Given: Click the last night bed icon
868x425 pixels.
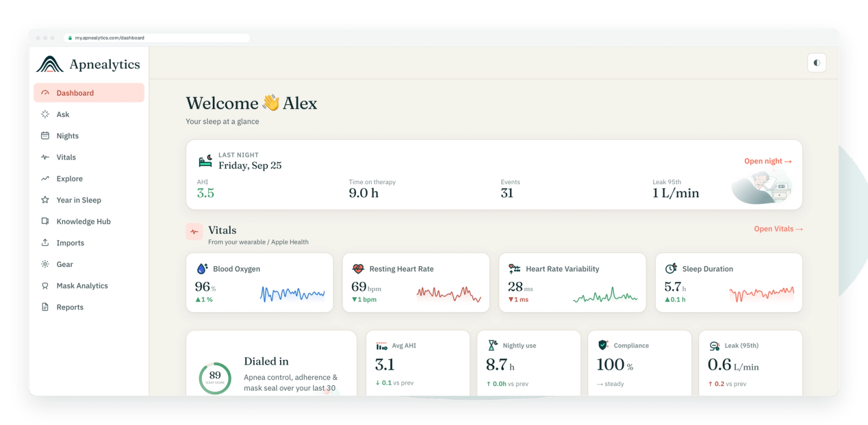Looking at the screenshot, I should (205, 160).
